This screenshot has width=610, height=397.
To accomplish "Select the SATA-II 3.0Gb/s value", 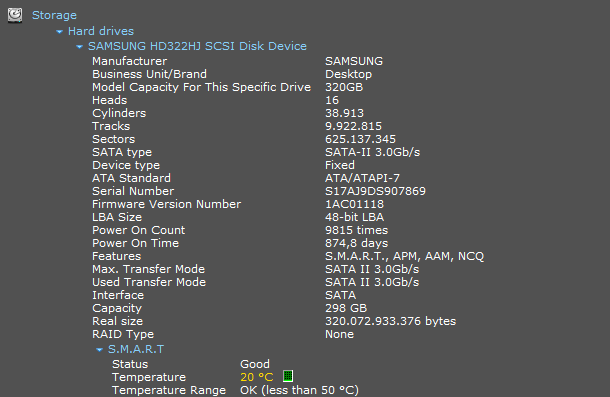I will pyautogui.click(x=373, y=152).
